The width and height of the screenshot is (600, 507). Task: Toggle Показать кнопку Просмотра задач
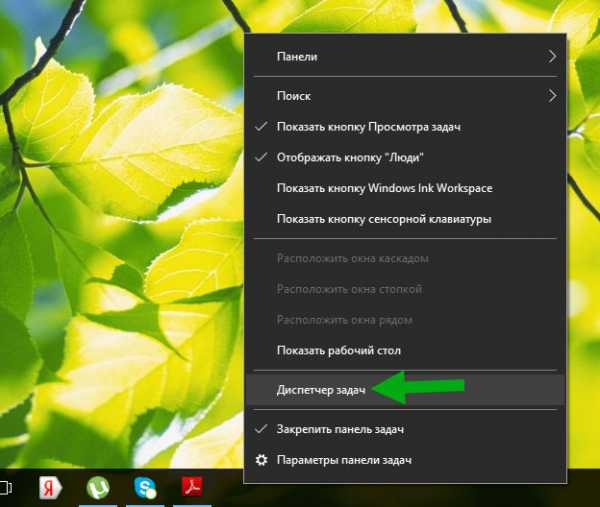click(406, 127)
